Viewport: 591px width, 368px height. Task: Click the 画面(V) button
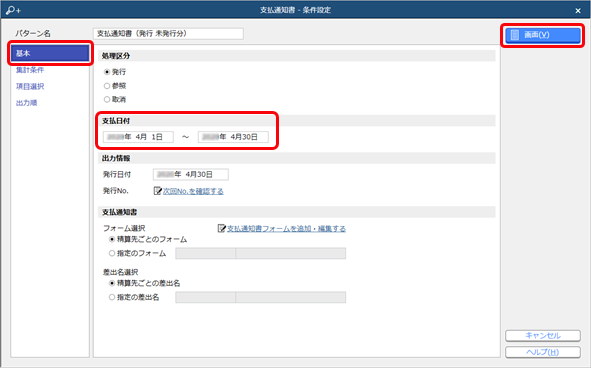coord(543,35)
